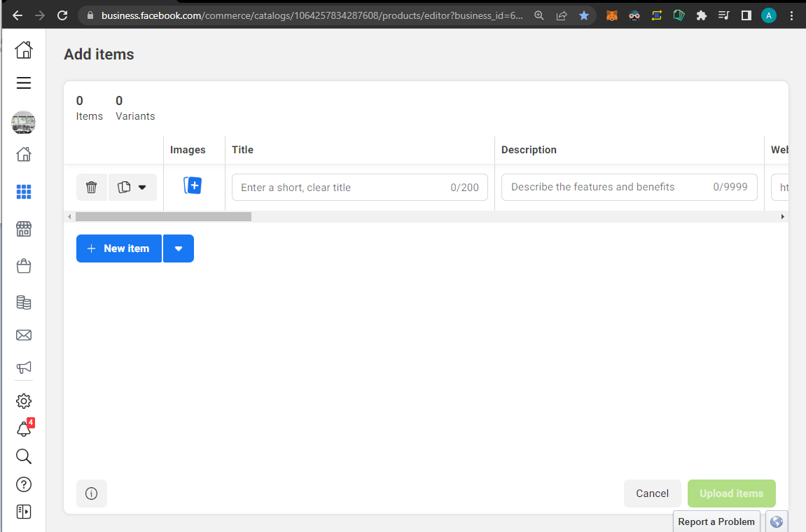Image resolution: width=806 pixels, height=532 pixels.
Task: Open the sidebar search icon
Action: pyautogui.click(x=24, y=457)
